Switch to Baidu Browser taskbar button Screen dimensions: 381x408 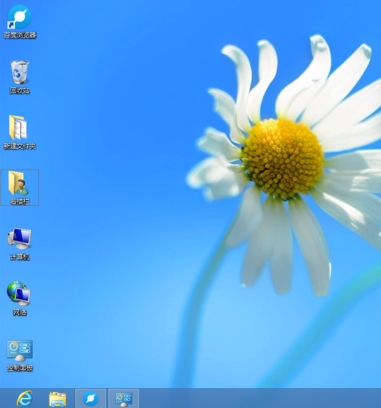click(x=91, y=398)
